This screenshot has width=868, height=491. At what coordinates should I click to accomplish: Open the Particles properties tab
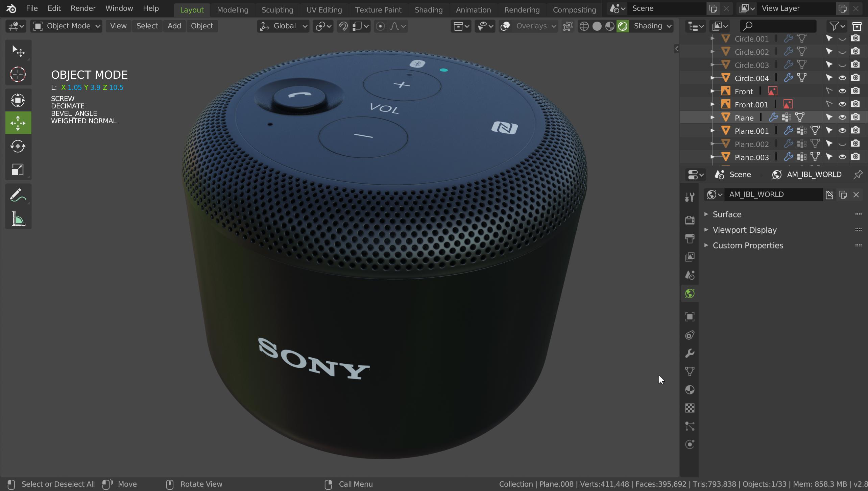(690, 426)
